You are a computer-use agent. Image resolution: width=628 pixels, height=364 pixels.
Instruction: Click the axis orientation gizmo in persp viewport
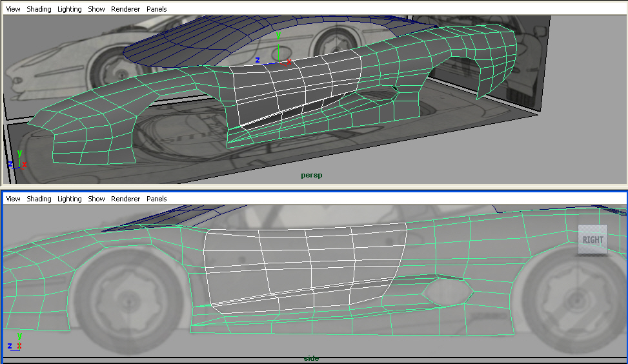(x=17, y=159)
